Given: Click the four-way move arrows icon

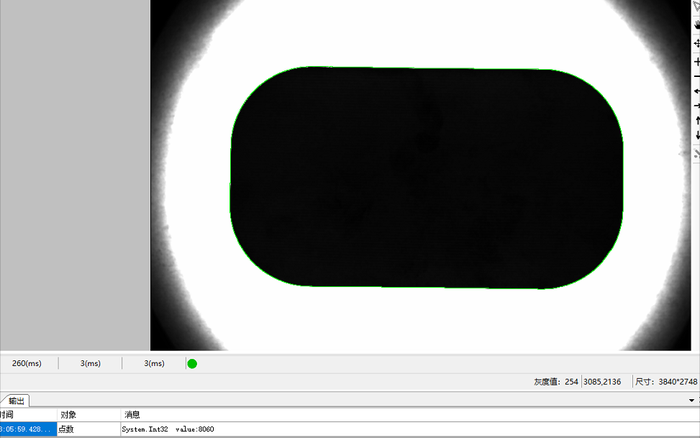Looking at the screenshot, I should coord(697,43).
